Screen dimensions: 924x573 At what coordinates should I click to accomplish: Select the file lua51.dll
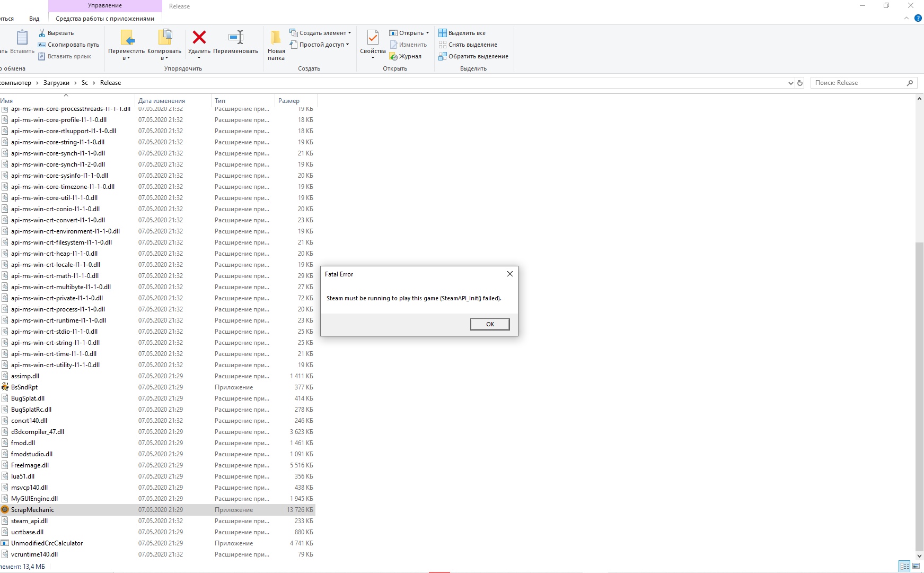tap(157, 476)
